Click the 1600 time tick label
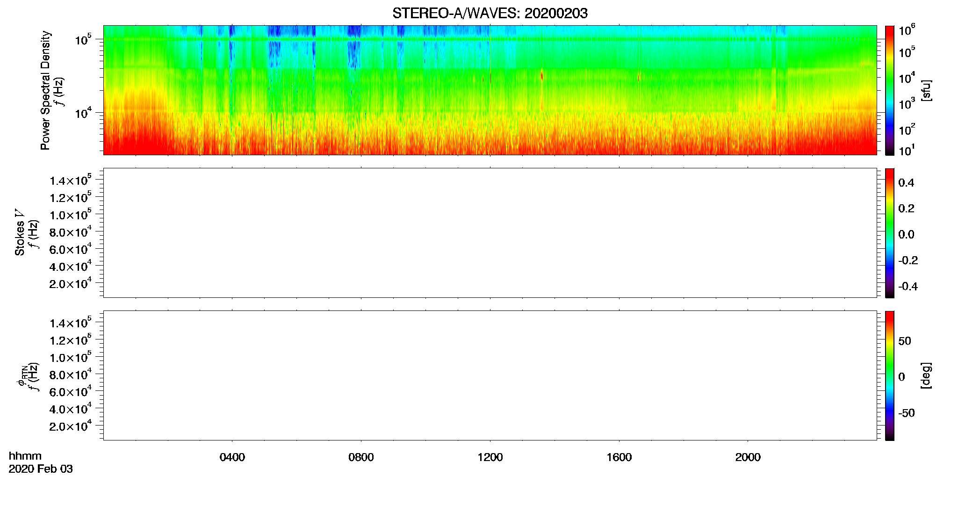This screenshot has width=980, height=505. tap(619, 457)
